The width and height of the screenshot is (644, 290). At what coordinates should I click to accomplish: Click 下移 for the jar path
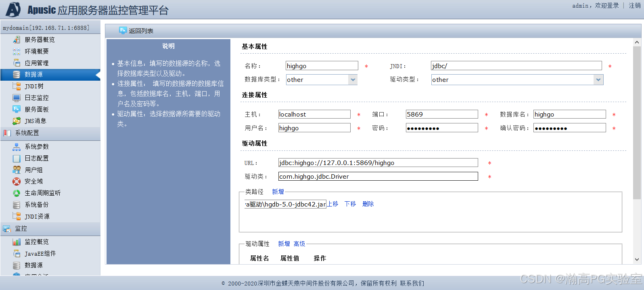350,204
